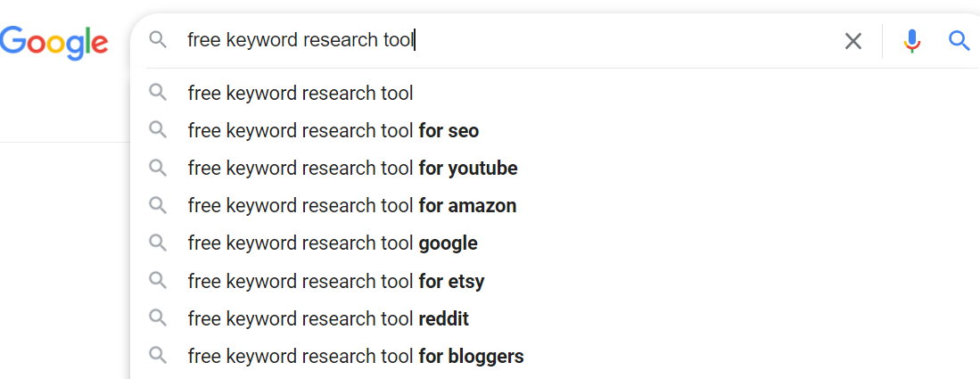Click the Google logo

54,41
